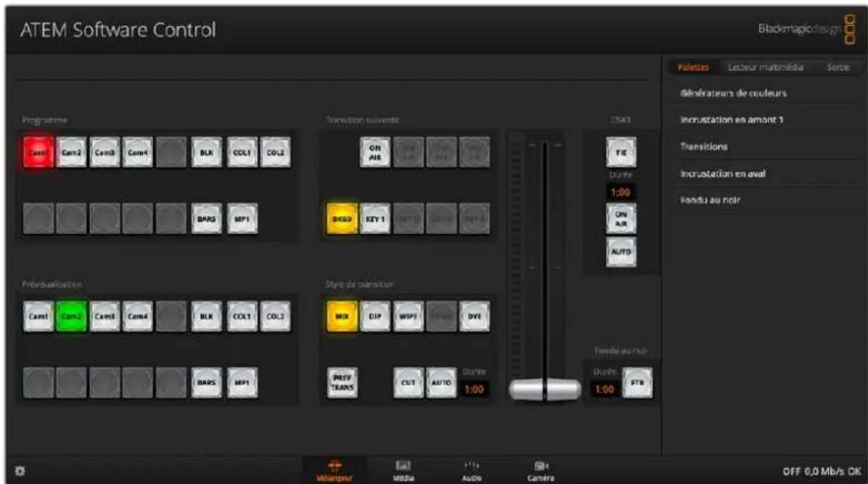Image resolution: width=868 pixels, height=484 pixels.
Task: Select Cam1 on Prévisualisation bus
Action: 38,316
